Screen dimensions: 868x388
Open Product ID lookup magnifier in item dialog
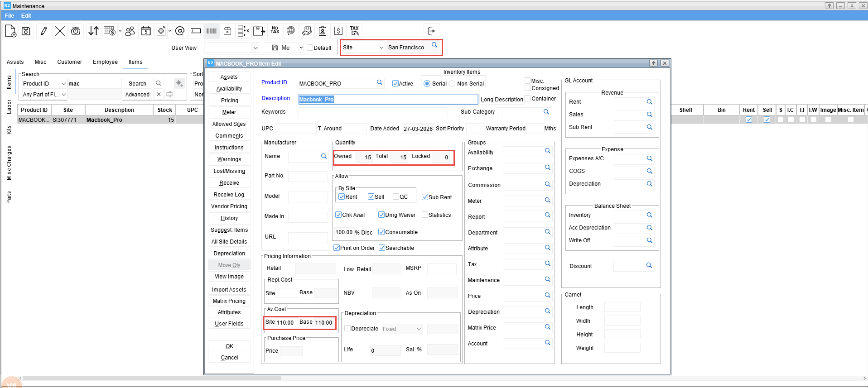coord(380,82)
